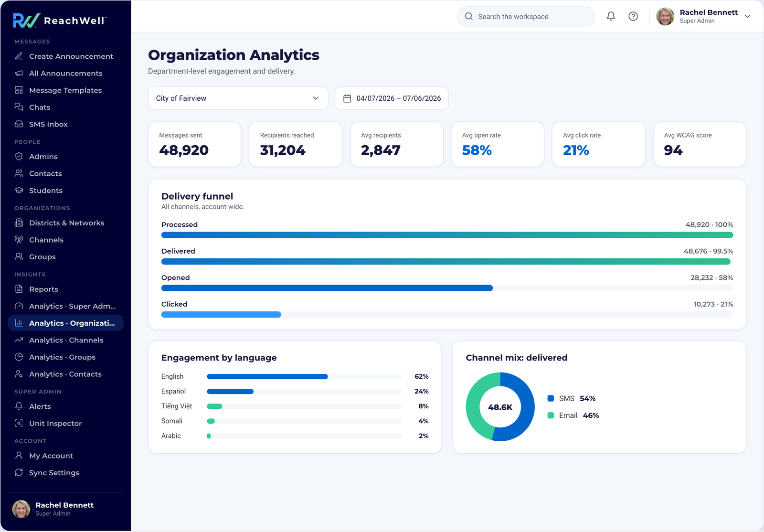Click the Reports document icon
This screenshot has height=532, width=764.
(19, 289)
